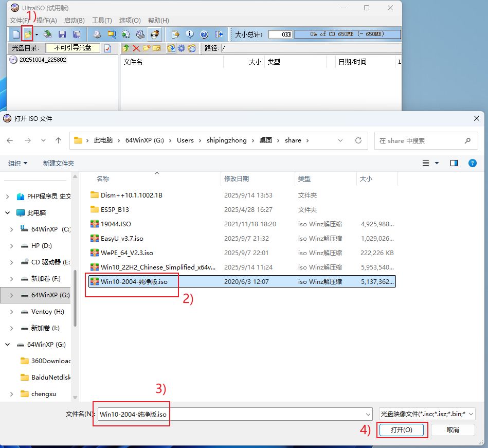Click the Refresh button beside address bar
This screenshot has height=448, width=488.
pos(358,140)
